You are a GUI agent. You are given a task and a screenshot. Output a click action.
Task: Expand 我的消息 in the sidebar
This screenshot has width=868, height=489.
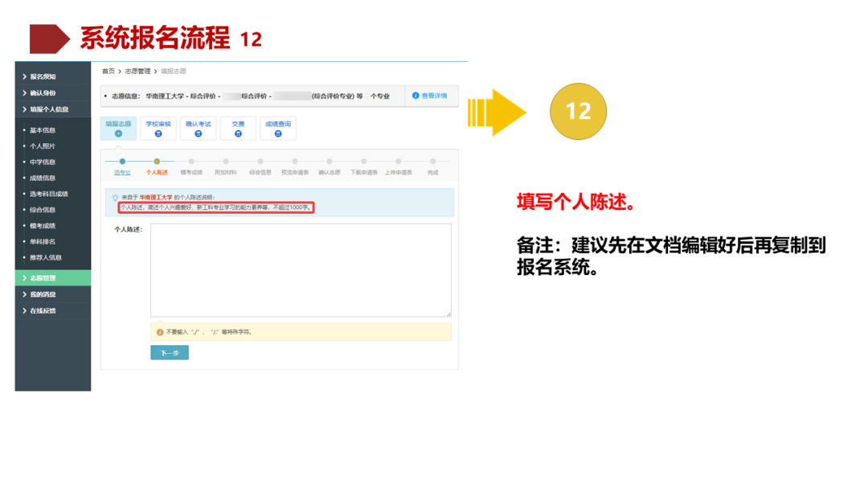pos(42,294)
